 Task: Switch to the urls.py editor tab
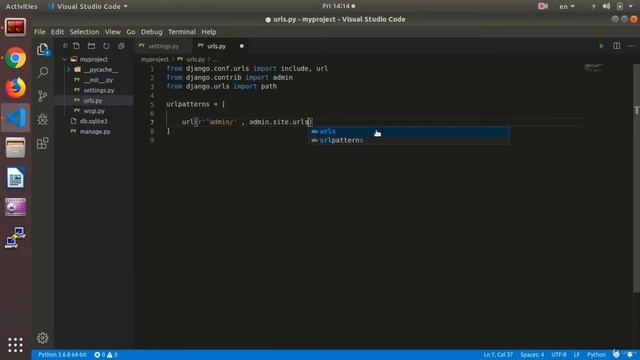point(216,46)
